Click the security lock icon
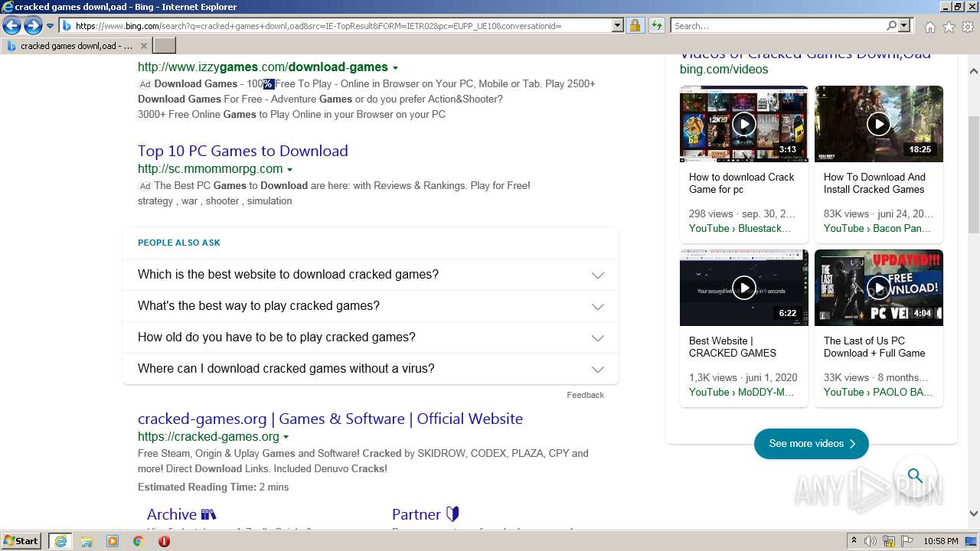 click(x=635, y=26)
